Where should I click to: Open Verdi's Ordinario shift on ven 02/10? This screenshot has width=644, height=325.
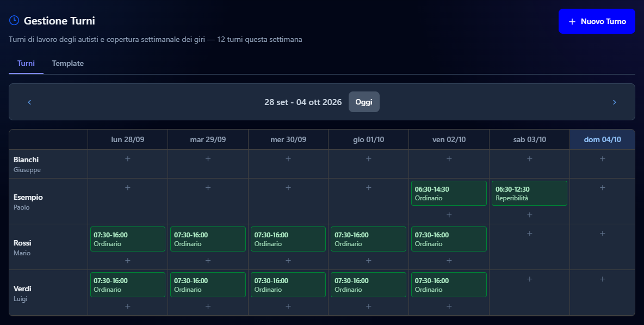pos(449,284)
